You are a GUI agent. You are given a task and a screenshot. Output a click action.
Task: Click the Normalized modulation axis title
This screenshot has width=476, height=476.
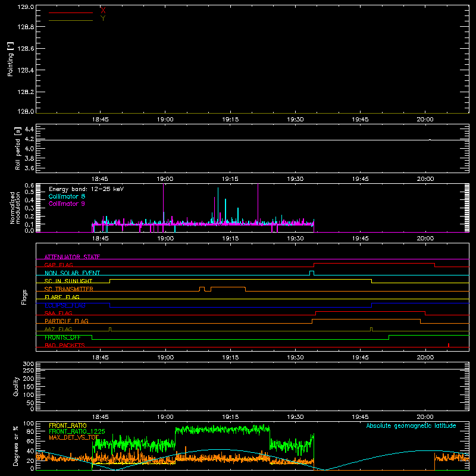[14, 208]
